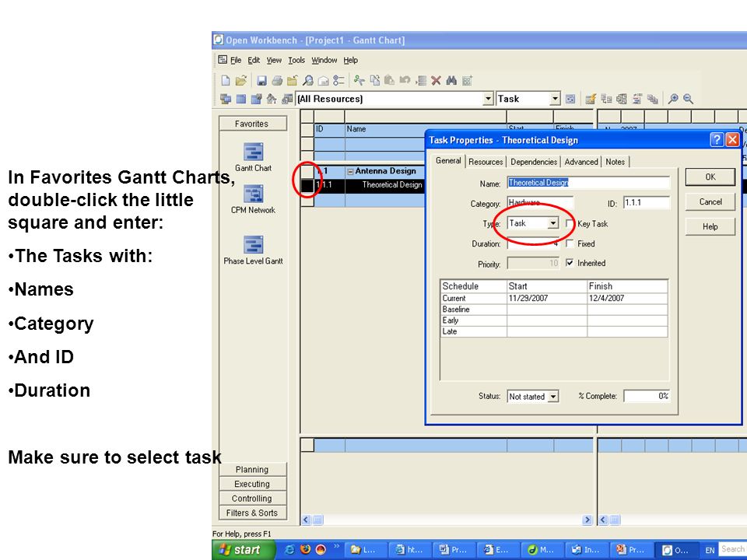Click the Name field with Theoretical Design
747x560 pixels.
coord(588,183)
